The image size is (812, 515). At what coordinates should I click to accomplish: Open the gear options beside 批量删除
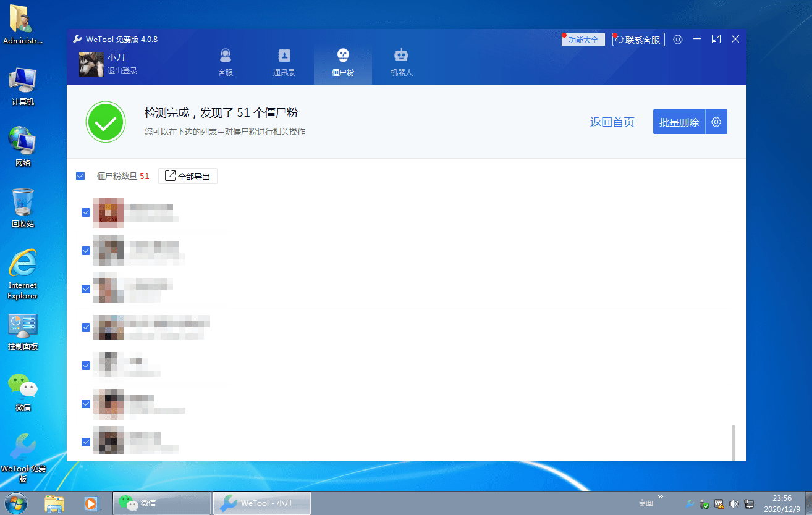tap(716, 122)
